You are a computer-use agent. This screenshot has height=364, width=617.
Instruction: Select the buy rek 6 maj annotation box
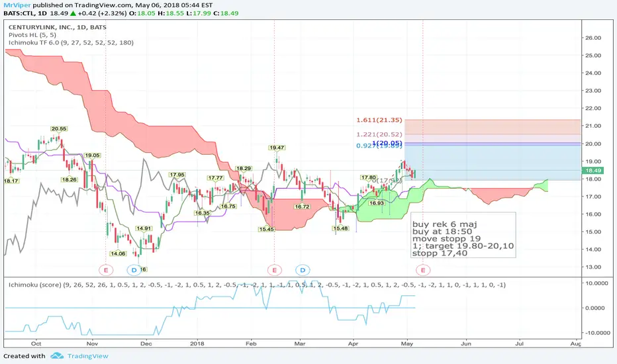pos(463,235)
